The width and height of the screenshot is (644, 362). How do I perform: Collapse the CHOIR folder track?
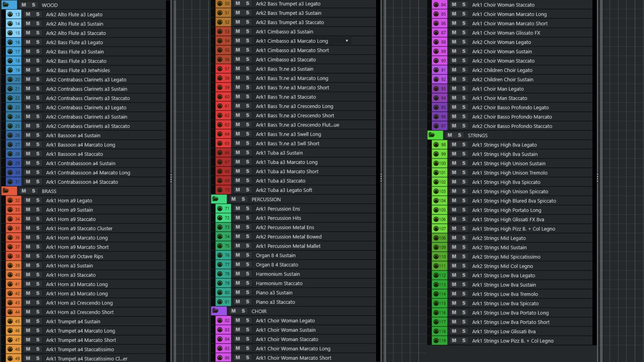(x=216, y=311)
